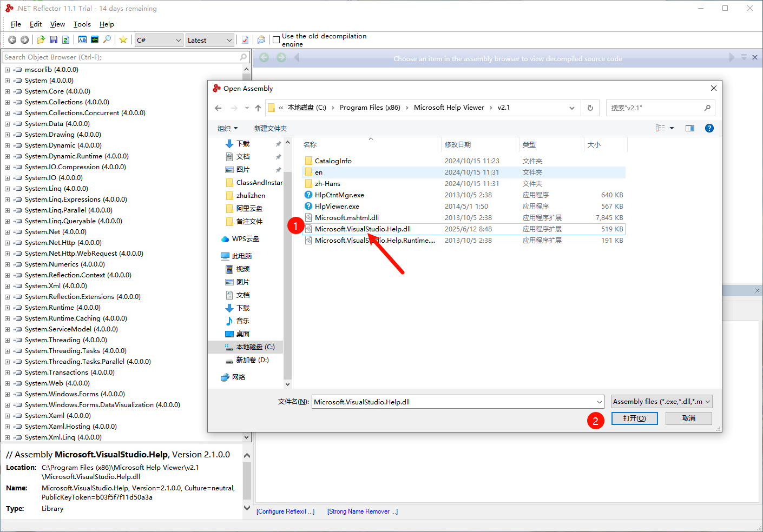Screen dimensions: 763x532
Task: Change the file dialog view layout icon
Action: click(x=660, y=128)
